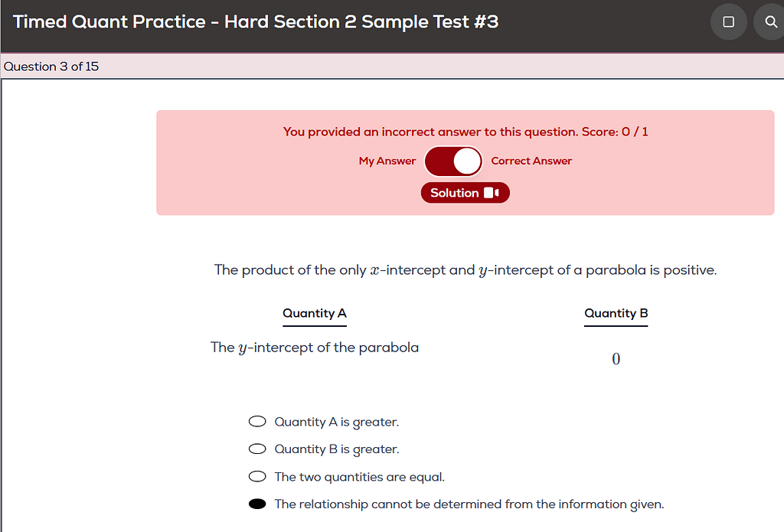This screenshot has width=784, height=532.
Task: Click the "My Answer" label
Action: pos(387,161)
